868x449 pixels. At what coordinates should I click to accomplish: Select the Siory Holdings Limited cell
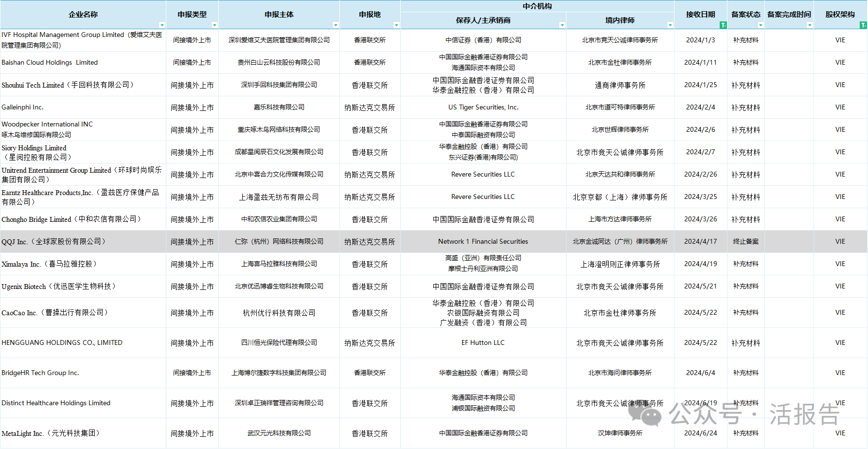point(83,152)
